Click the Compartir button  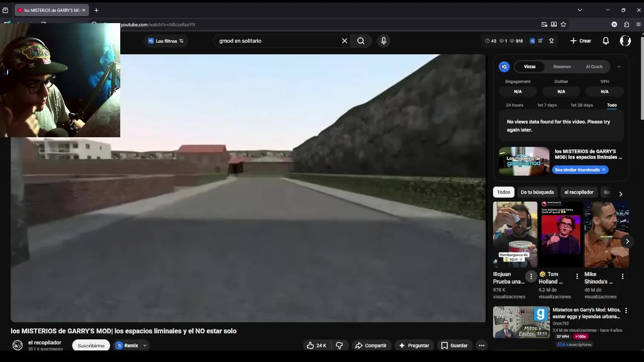[371, 345]
